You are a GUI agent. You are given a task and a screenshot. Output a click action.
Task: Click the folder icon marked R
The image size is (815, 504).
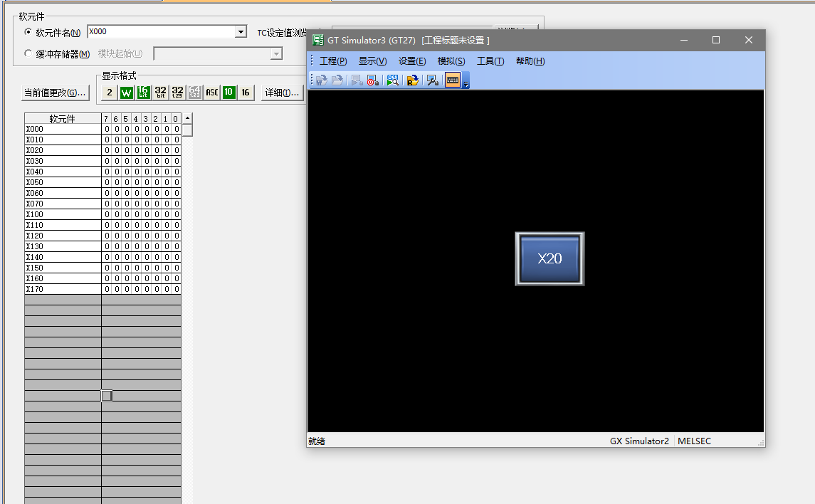click(412, 80)
